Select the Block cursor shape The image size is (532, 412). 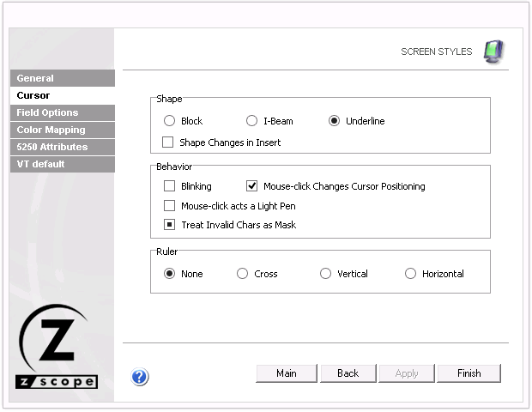click(169, 121)
